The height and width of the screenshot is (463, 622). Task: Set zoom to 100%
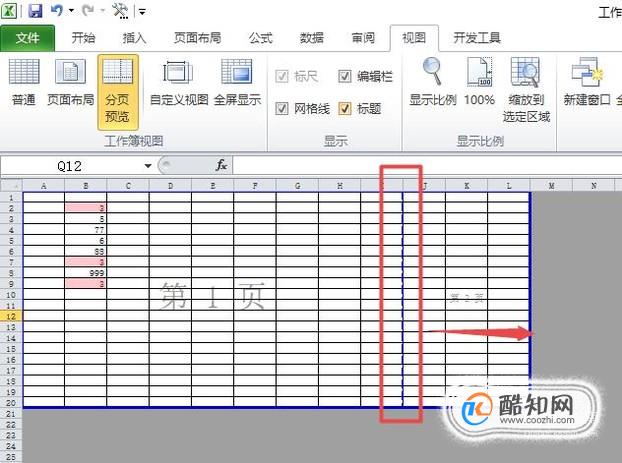pos(479,83)
